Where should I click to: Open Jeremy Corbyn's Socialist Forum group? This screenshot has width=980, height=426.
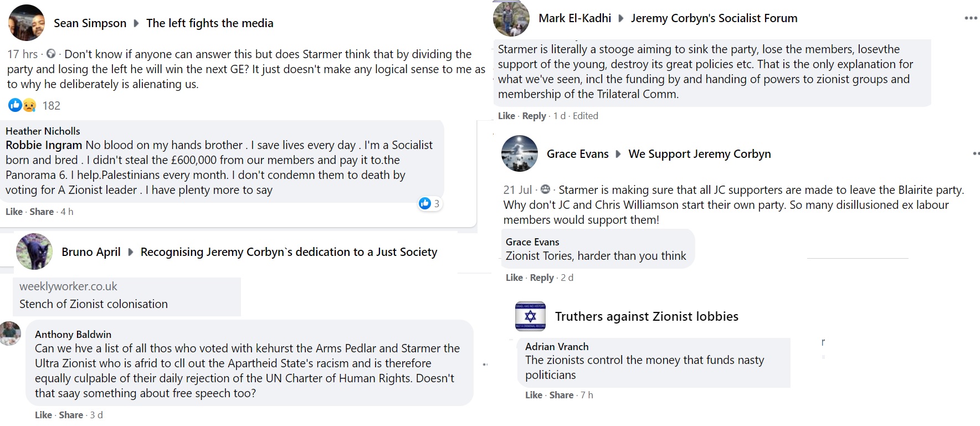tap(714, 18)
